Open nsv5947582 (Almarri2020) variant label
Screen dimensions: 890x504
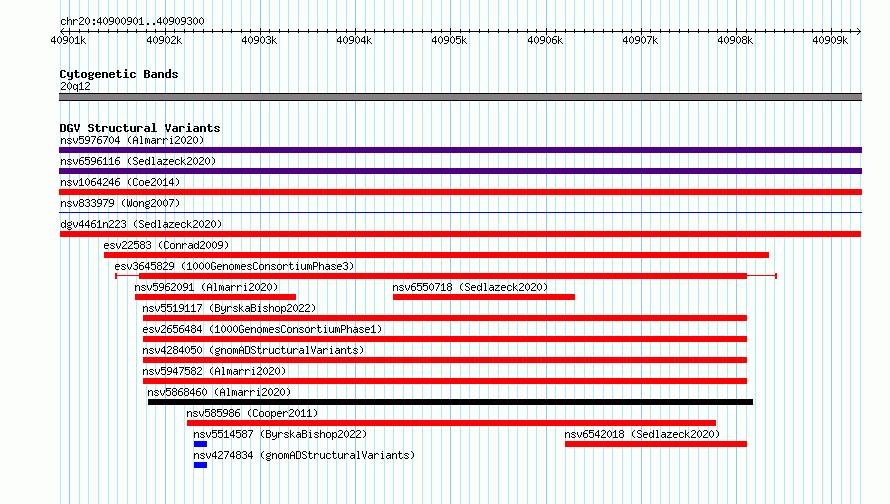214,371
